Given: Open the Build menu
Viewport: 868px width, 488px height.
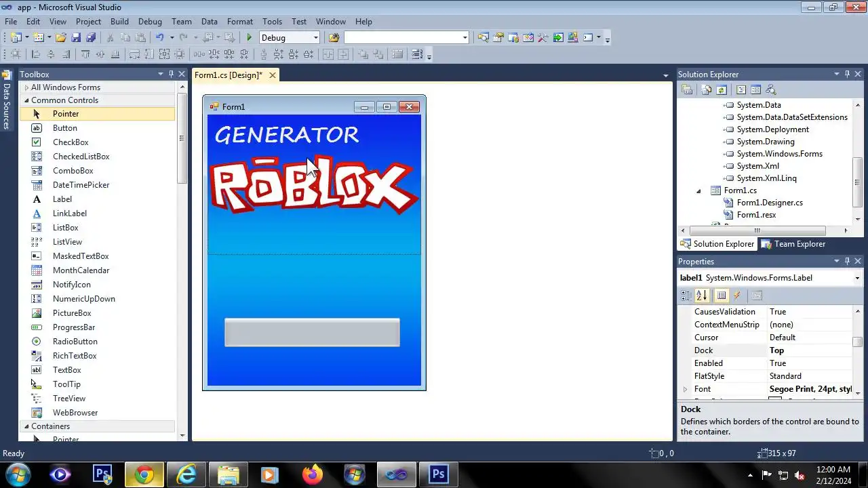Looking at the screenshot, I should click(x=119, y=22).
